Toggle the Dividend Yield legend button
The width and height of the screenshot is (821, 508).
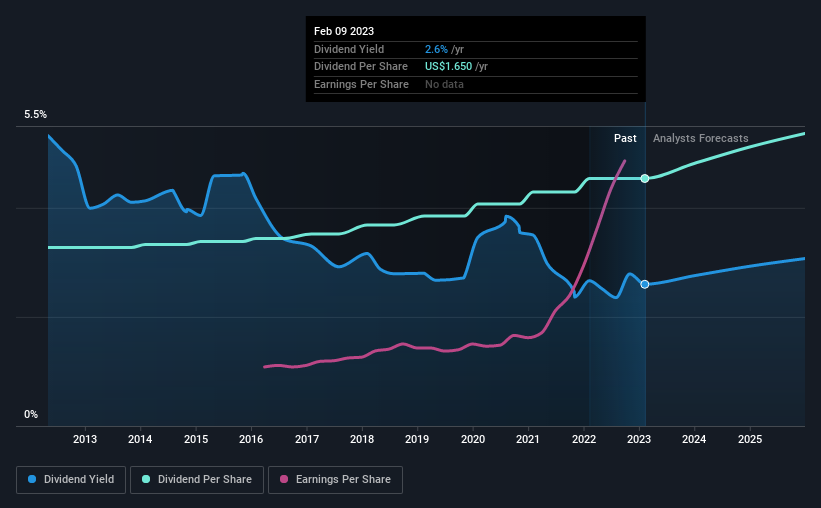(71, 480)
